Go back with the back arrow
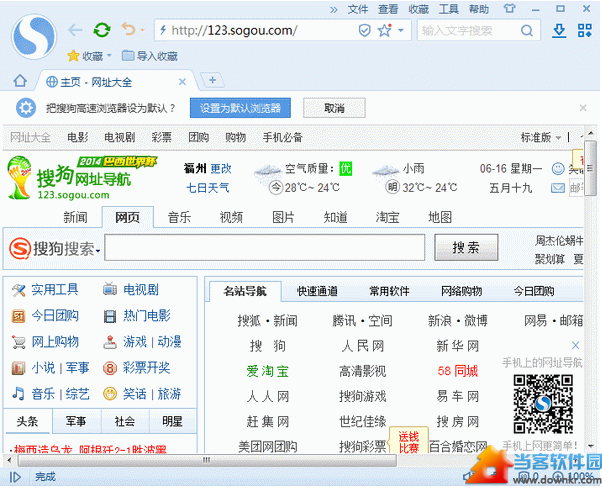 tap(75, 30)
